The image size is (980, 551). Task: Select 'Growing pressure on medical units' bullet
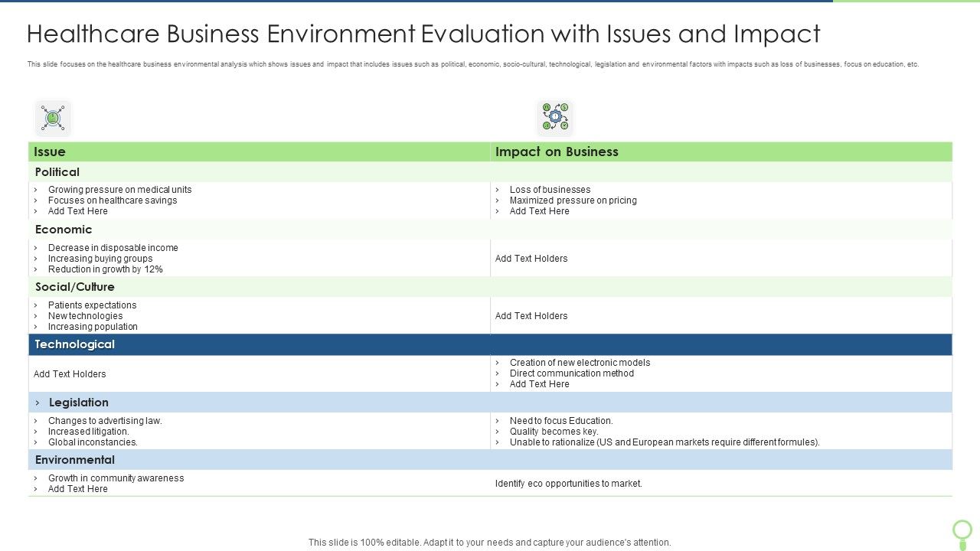pyautogui.click(x=119, y=190)
